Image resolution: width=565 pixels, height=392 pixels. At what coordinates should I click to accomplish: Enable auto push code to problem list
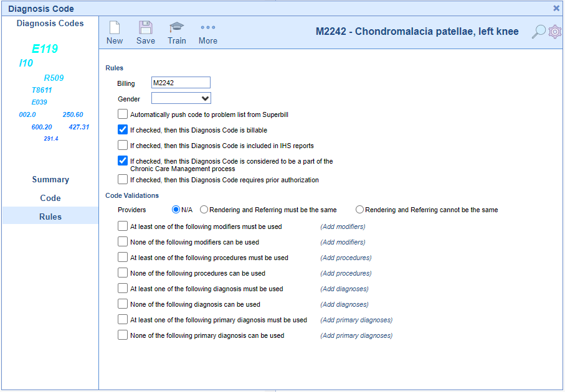[x=123, y=114]
